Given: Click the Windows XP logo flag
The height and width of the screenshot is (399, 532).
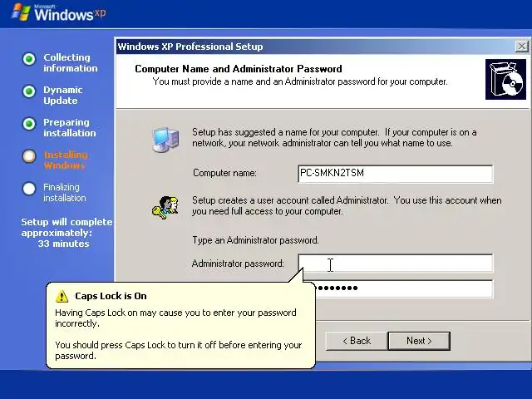Looking at the screenshot, I should pos(20,12).
